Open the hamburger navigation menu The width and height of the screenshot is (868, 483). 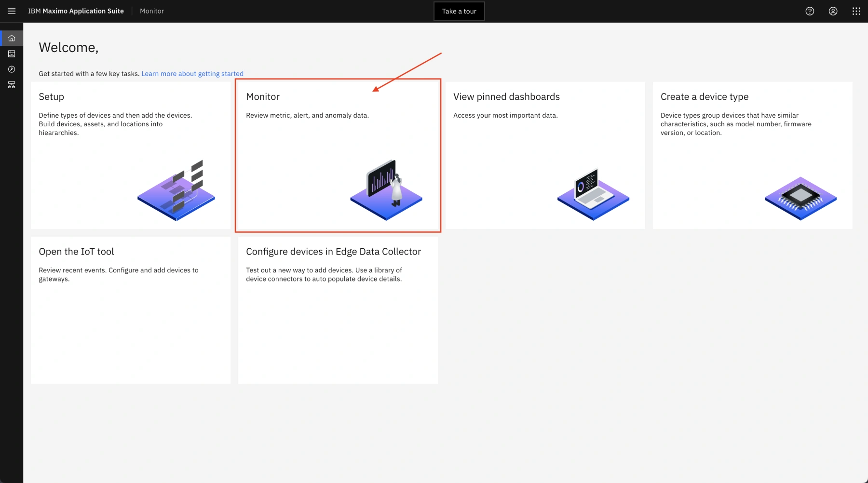12,11
